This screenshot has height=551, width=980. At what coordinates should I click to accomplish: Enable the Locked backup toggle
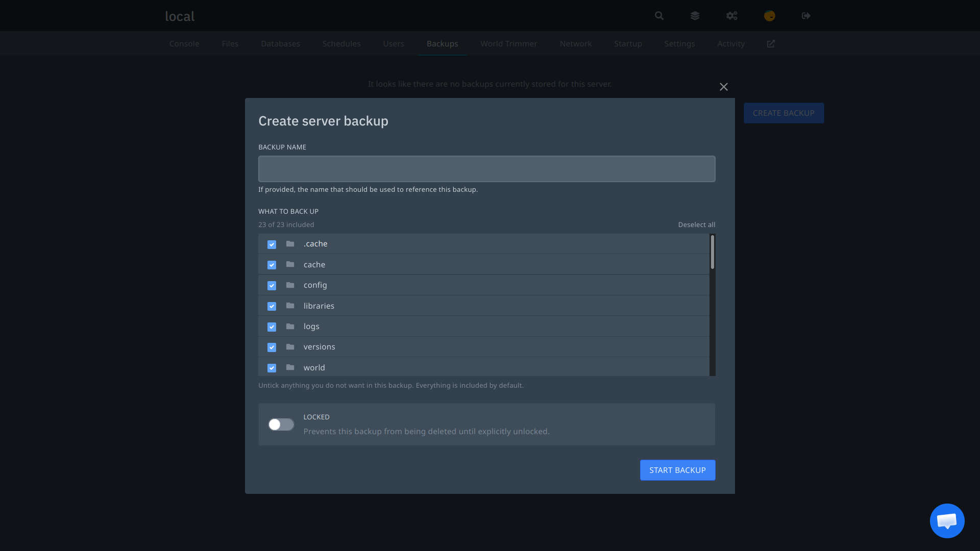coord(281,424)
